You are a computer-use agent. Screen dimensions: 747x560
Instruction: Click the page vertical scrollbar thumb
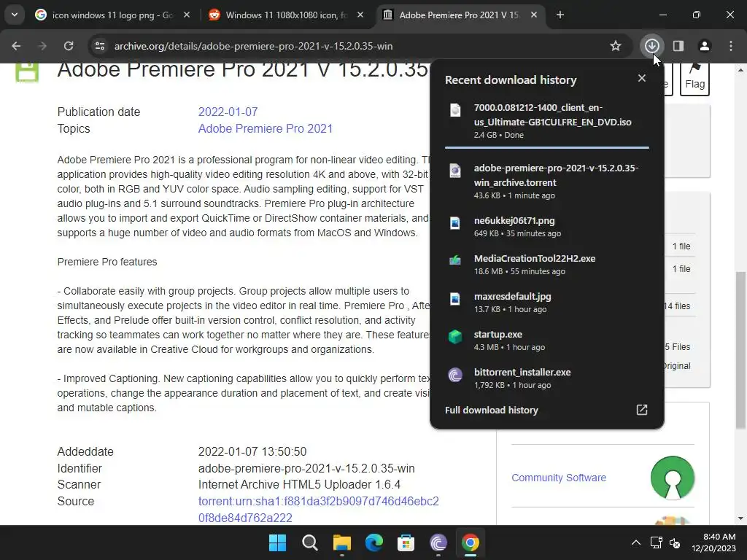point(740,350)
